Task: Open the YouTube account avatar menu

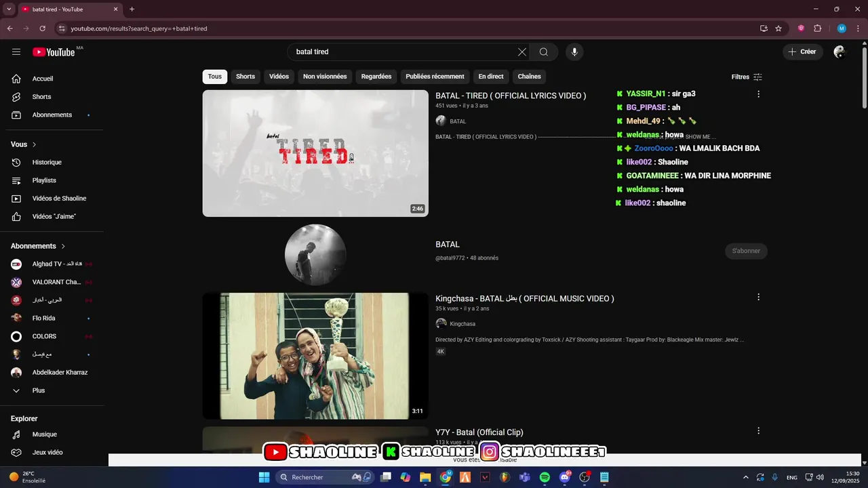Action: pyautogui.click(x=840, y=52)
